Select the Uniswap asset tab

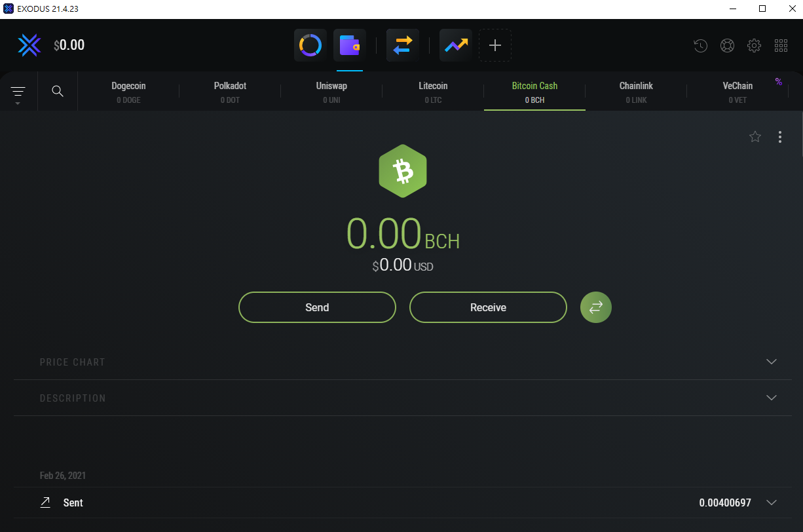[x=331, y=92]
